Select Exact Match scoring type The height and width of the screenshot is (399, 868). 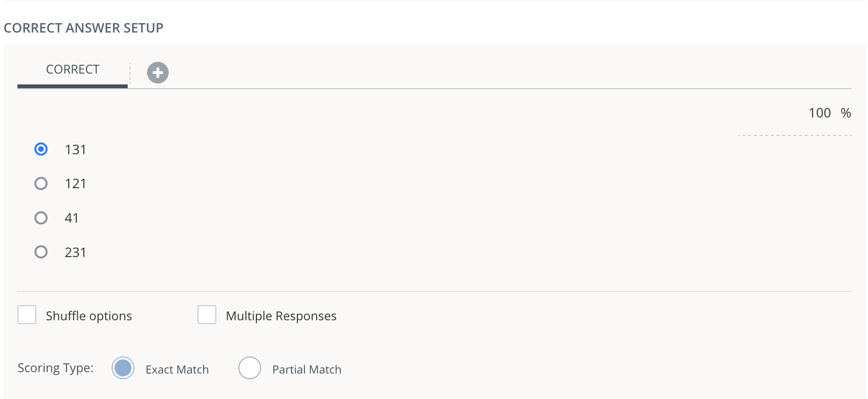tap(123, 368)
